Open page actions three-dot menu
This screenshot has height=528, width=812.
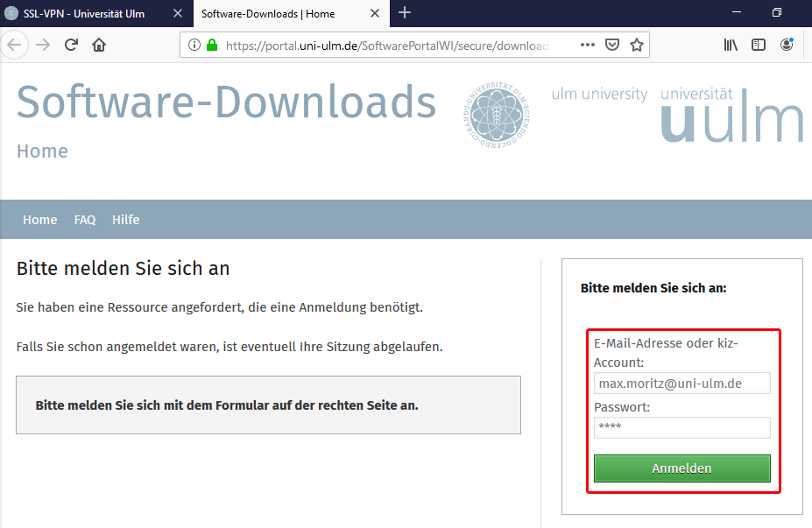tap(587, 45)
